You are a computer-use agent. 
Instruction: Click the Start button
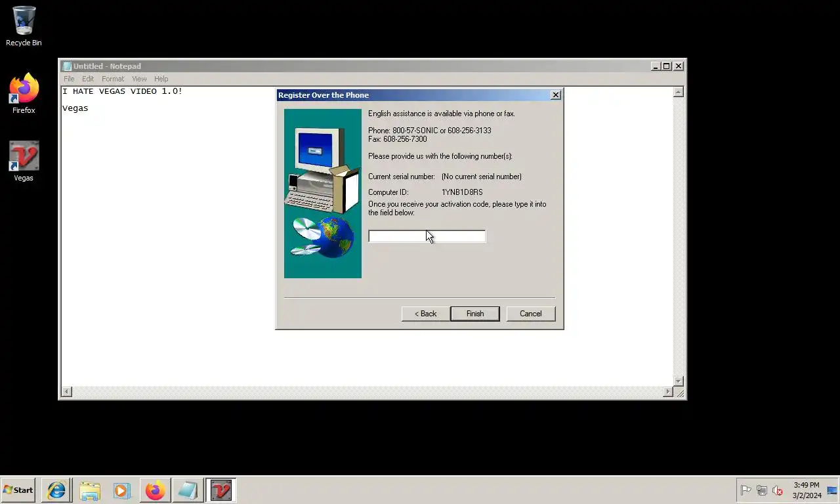pos(18,490)
